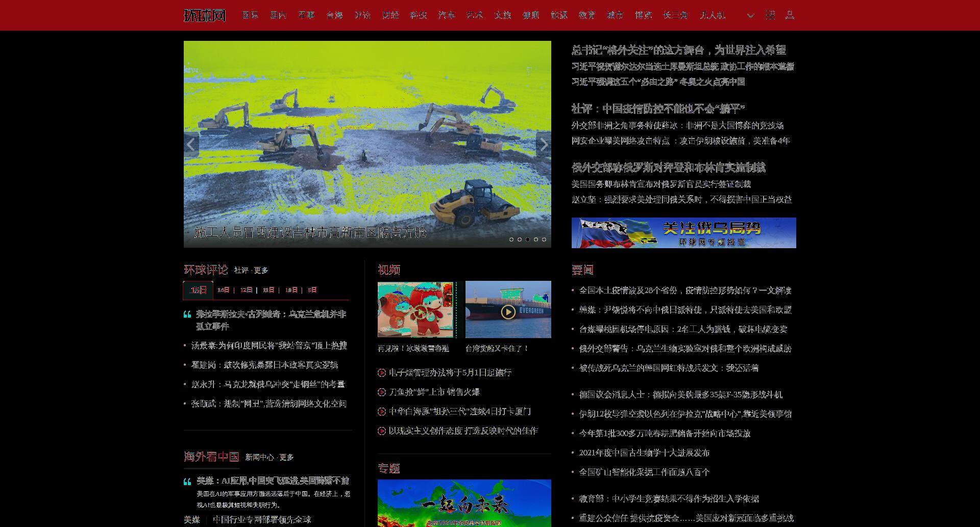The width and height of the screenshot is (980, 527).
Task: Open the 城市 navigation item
Action: (615, 15)
